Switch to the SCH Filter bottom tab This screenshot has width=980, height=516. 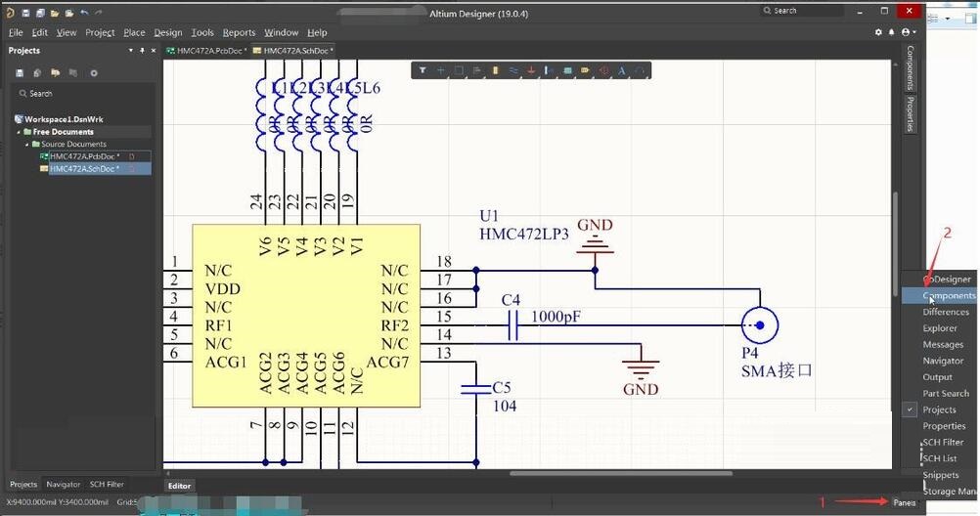107,484
